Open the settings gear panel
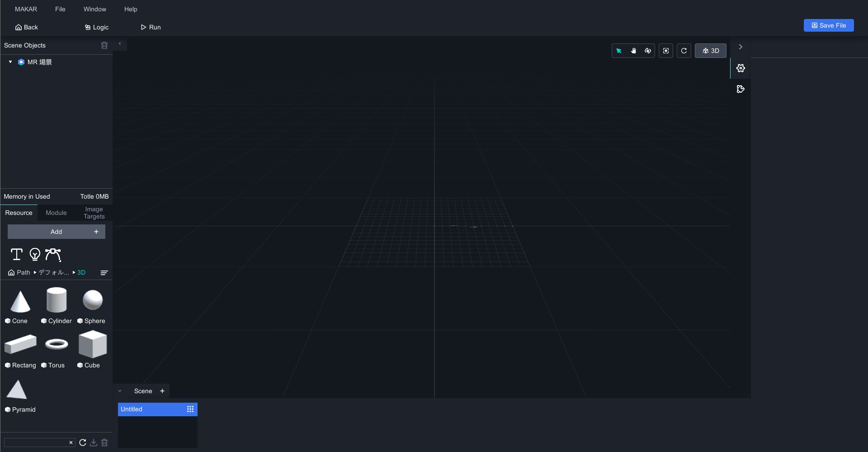Image resolution: width=868 pixels, height=452 pixels. pyautogui.click(x=741, y=68)
